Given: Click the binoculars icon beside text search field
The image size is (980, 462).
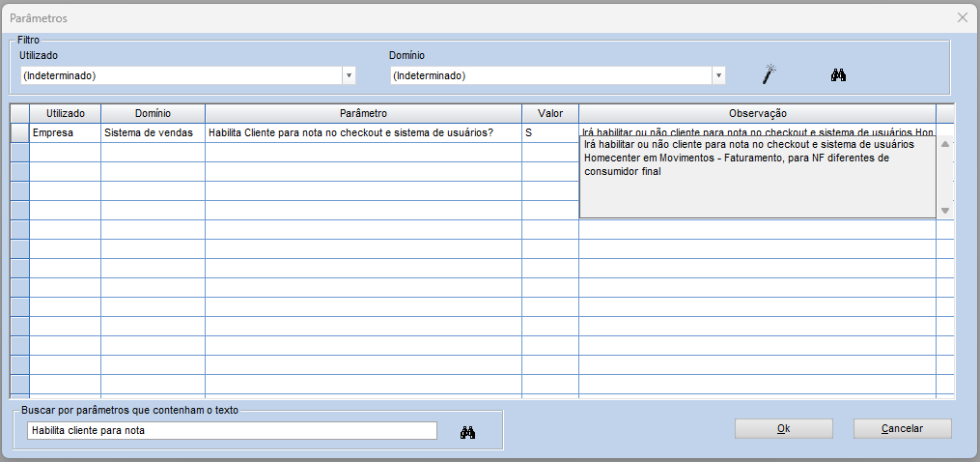Looking at the screenshot, I should click(x=468, y=431).
